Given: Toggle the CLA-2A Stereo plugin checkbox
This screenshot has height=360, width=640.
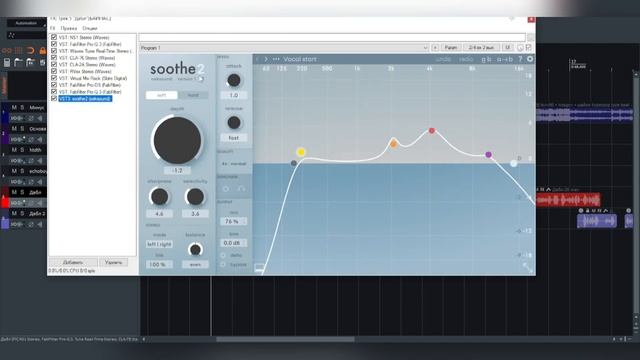Looking at the screenshot, I should [x=54, y=64].
